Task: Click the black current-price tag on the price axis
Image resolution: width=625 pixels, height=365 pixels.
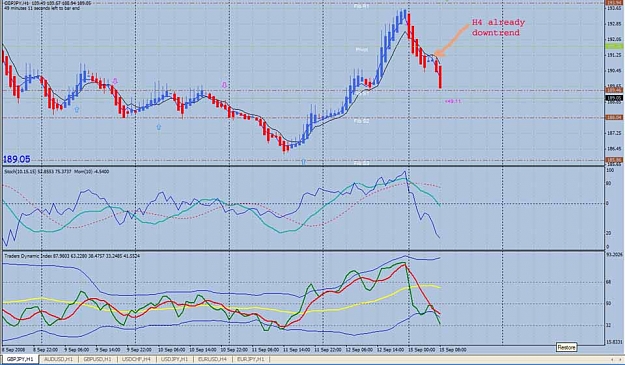Action: 614,98
